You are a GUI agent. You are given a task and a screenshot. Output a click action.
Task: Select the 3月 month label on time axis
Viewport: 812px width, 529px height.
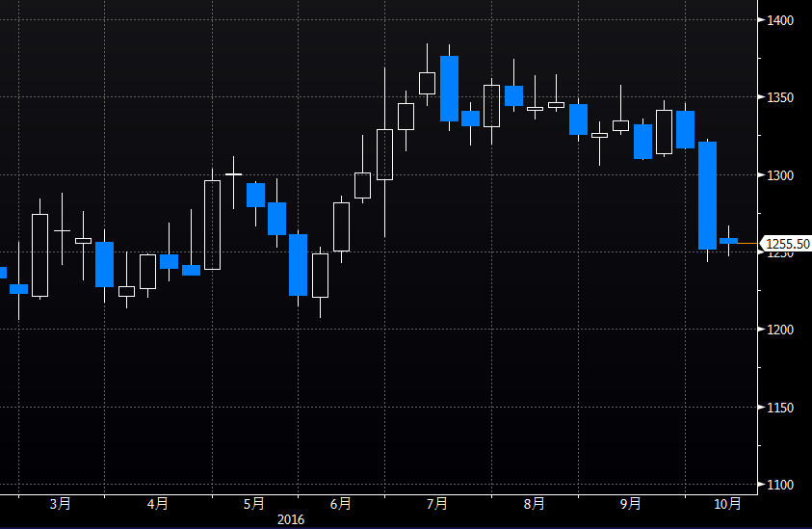tap(60, 503)
